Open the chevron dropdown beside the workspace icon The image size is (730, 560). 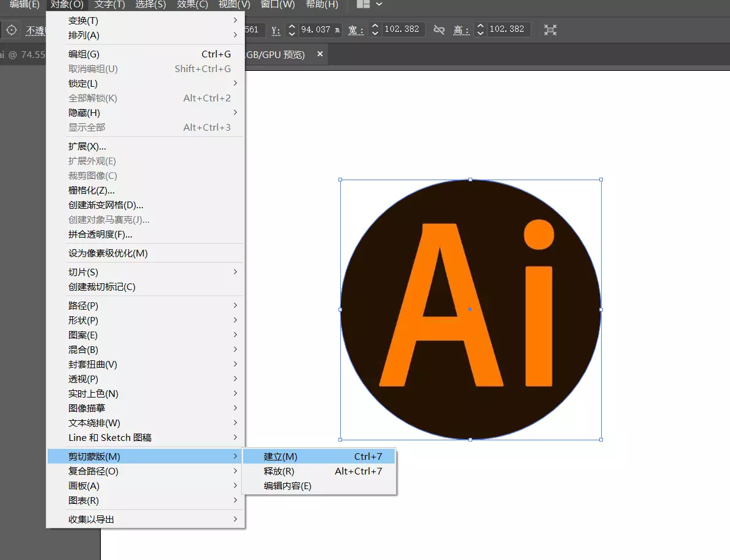[x=379, y=5]
